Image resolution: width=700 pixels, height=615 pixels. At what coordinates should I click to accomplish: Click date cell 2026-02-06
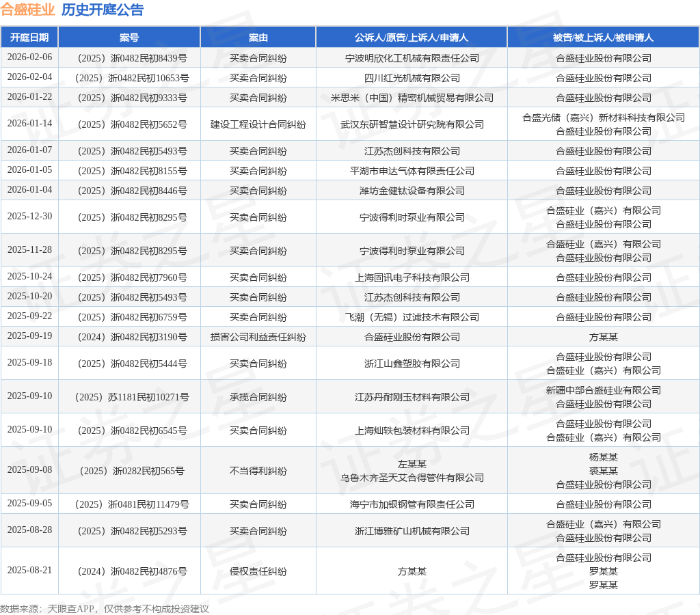(29, 57)
